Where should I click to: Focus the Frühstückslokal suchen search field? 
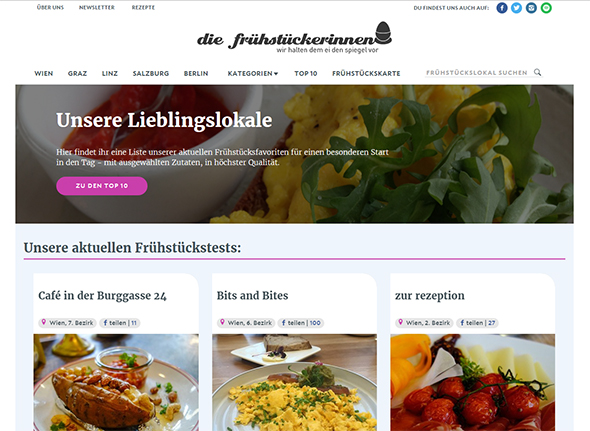(476, 73)
